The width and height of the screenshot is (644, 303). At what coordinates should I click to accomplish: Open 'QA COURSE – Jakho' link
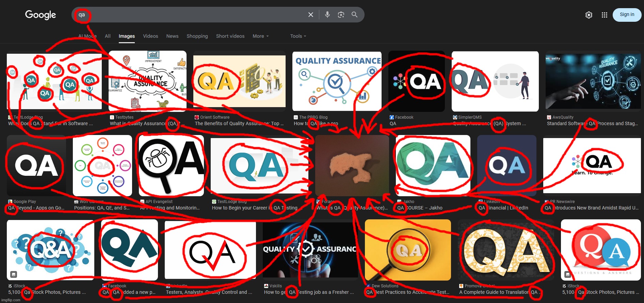[x=420, y=208]
